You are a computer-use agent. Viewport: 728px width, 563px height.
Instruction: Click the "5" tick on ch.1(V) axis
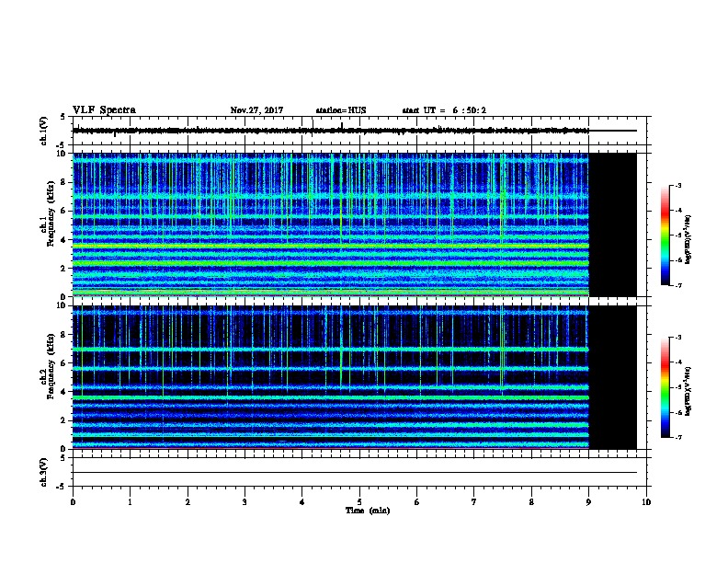click(63, 117)
